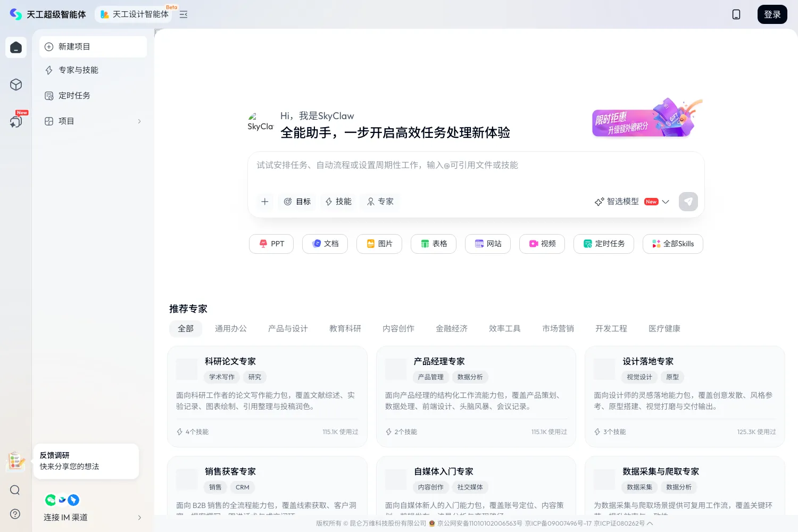
Task: Select the 视频 quick skill chip
Action: click(542, 244)
